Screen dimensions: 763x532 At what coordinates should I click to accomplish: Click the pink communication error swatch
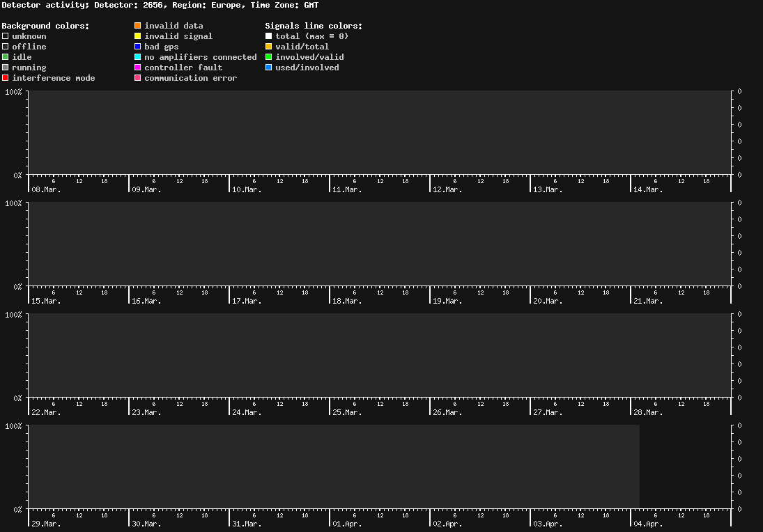coord(138,78)
